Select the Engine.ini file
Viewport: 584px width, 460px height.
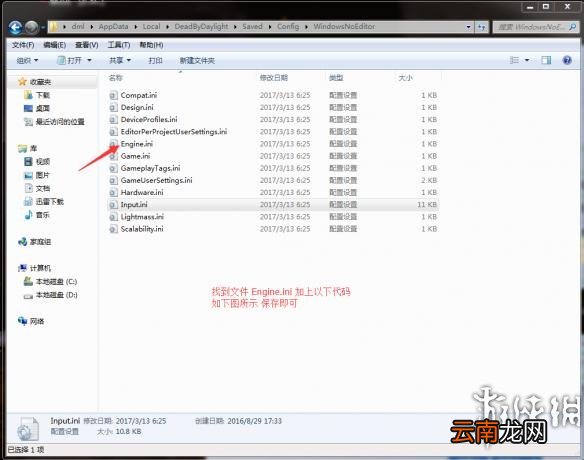pyautogui.click(x=136, y=144)
